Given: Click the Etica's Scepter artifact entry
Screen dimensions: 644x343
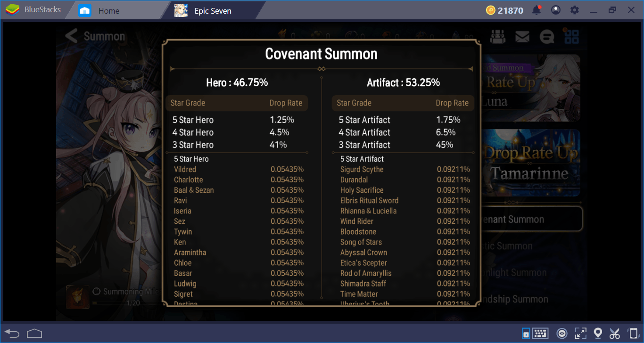Looking at the screenshot, I should click(x=405, y=262).
